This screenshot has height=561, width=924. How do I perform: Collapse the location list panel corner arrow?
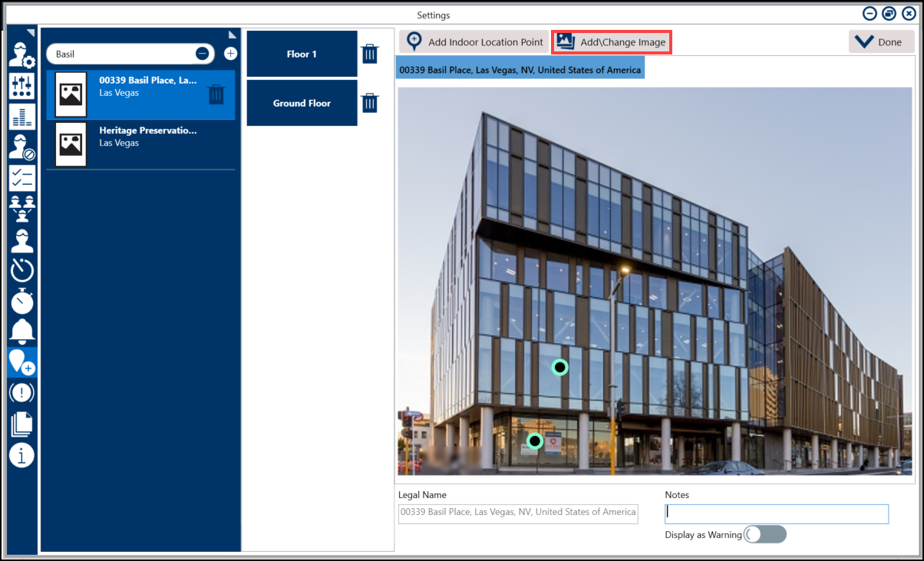[x=233, y=35]
